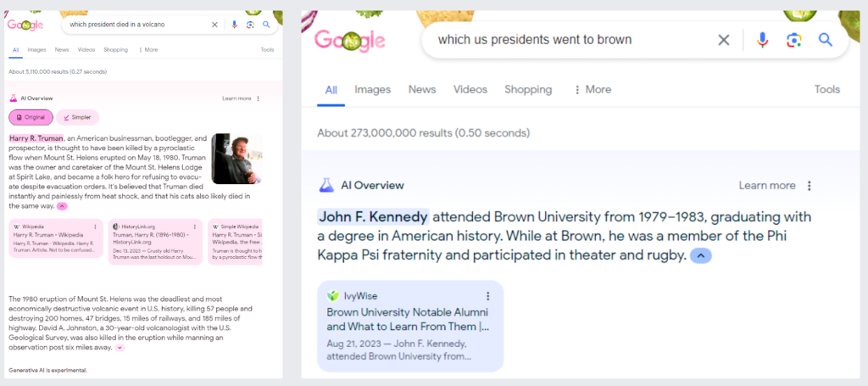Select All tab in volcano search window
The image size is (868, 386).
click(x=15, y=50)
